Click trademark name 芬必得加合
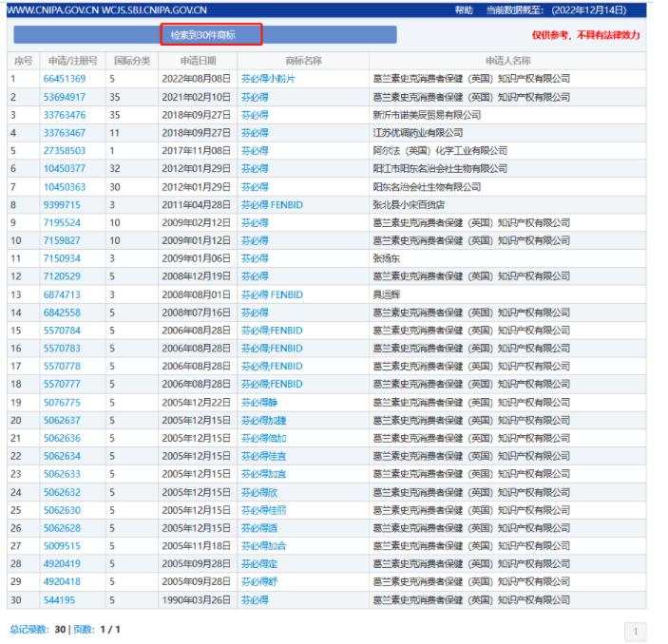The width and height of the screenshot is (668, 644). [x=264, y=546]
